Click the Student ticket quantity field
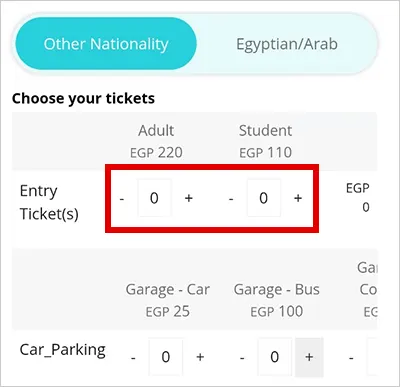This screenshot has width=400, height=387. coord(264,198)
